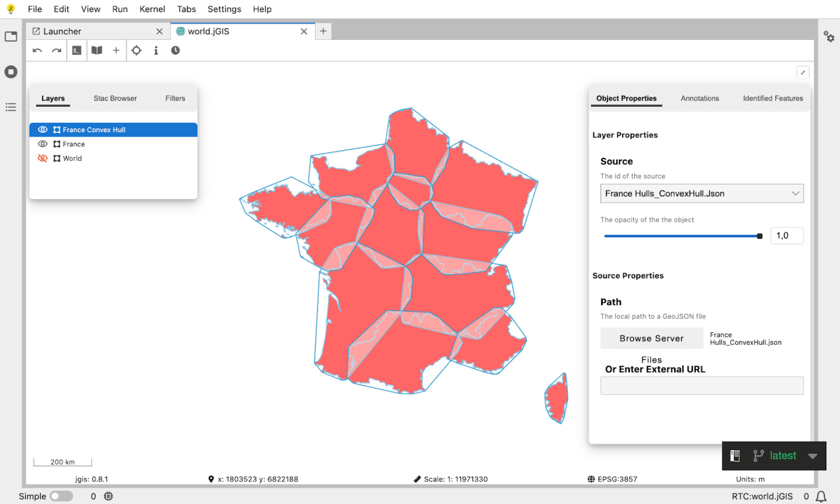Click the redo arrow in toolbar
Screen dimensions: 840x504
(56, 50)
